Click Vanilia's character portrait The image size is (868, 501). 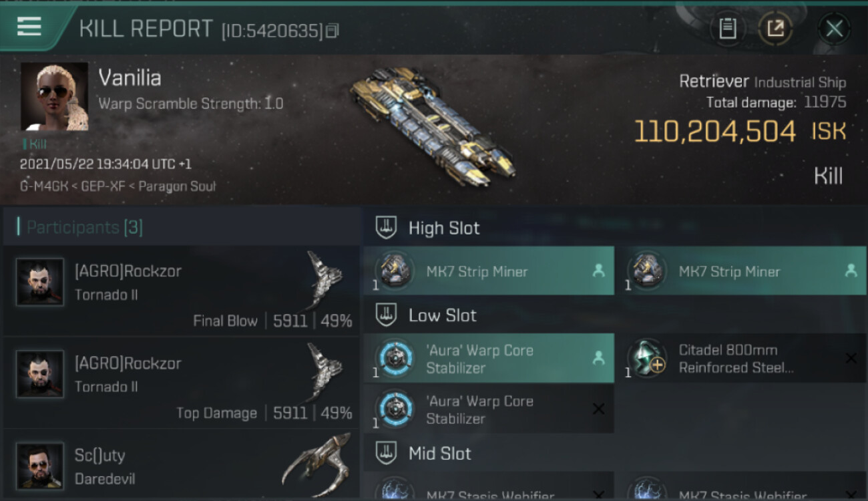coord(55,96)
